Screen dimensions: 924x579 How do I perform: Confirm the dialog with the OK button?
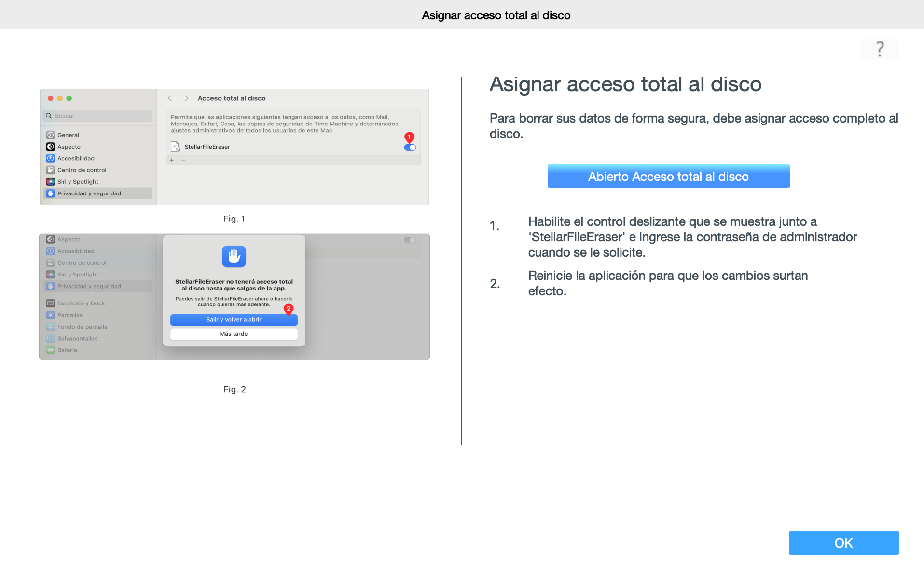click(843, 543)
